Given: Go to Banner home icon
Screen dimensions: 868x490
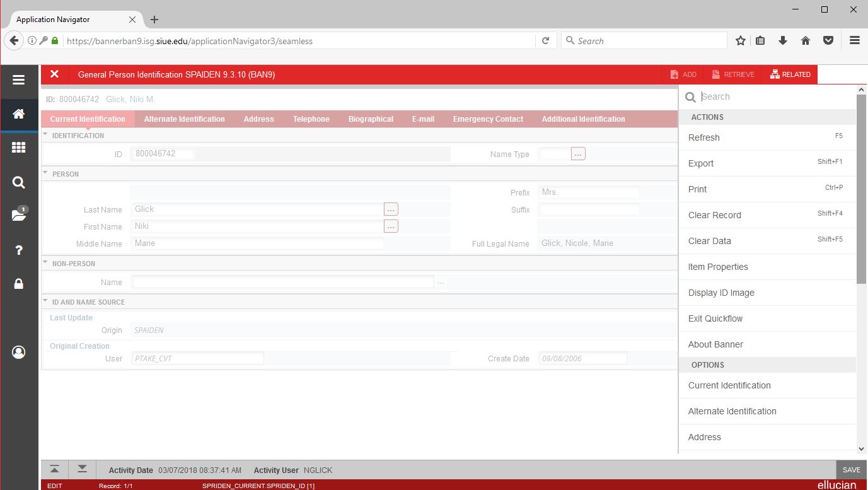Looking at the screenshot, I should click(19, 114).
